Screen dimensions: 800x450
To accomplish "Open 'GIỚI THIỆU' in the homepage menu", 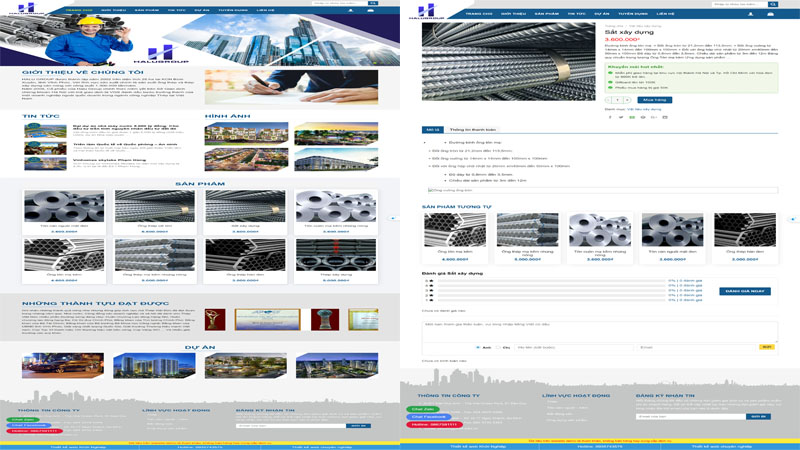I will click(113, 10).
